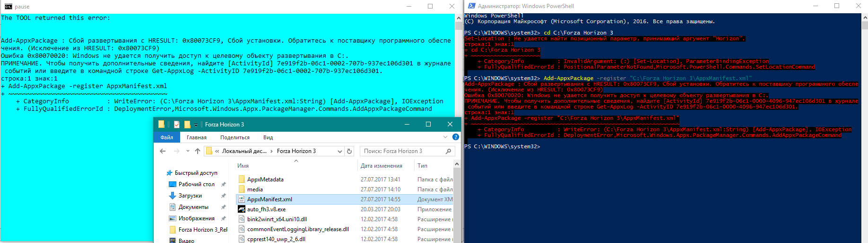Click the 'The TOOL returned this error:' line
This screenshot has width=868, height=243.
tap(55, 18)
